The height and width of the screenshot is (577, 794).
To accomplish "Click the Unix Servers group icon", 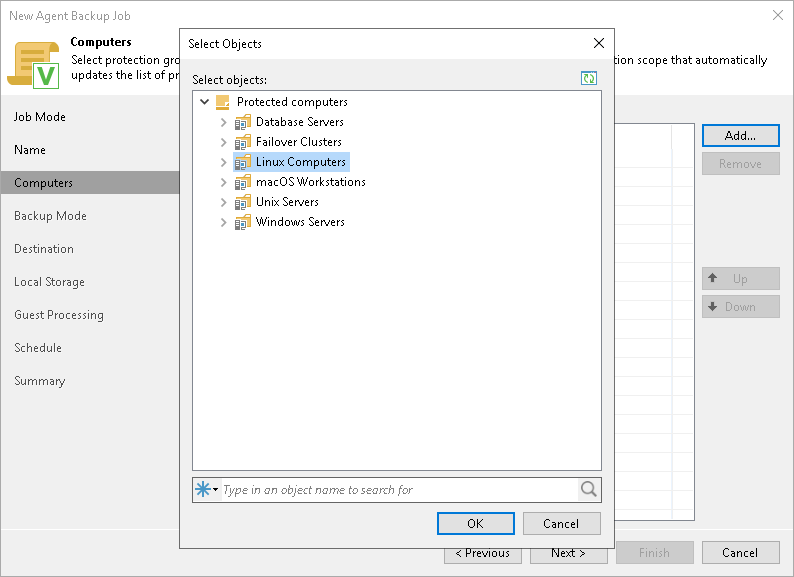I will (x=243, y=202).
